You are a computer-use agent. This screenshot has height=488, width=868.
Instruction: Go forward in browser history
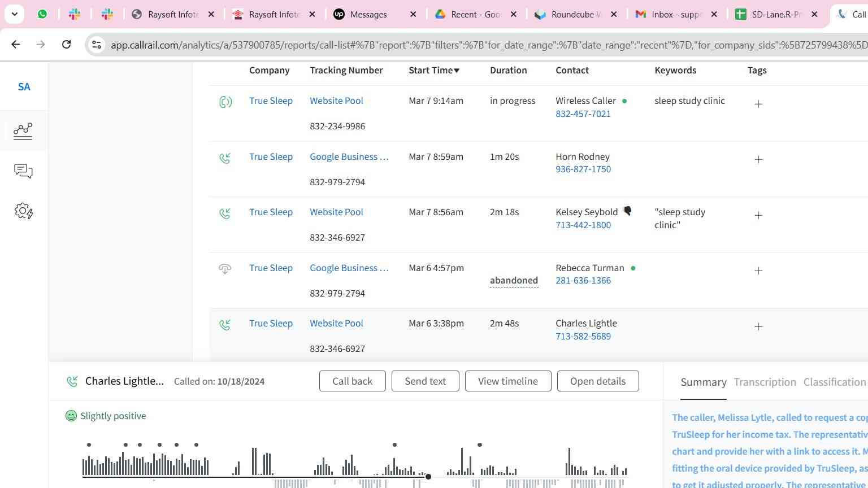click(x=41, y=44)
